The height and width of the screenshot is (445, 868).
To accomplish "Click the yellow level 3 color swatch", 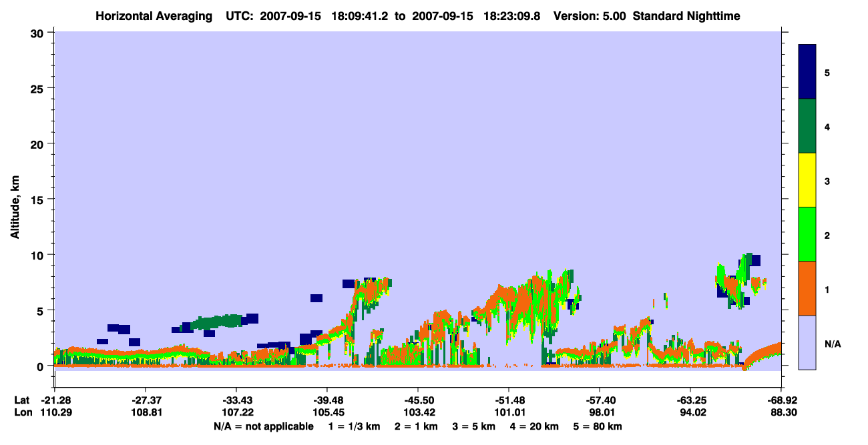I will tap(807, 180).
